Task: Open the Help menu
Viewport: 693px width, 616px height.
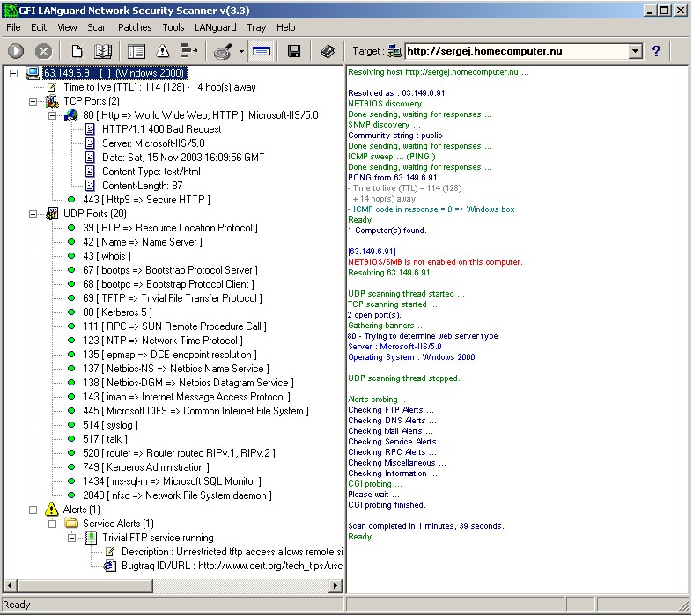Action: coord(286,27)
